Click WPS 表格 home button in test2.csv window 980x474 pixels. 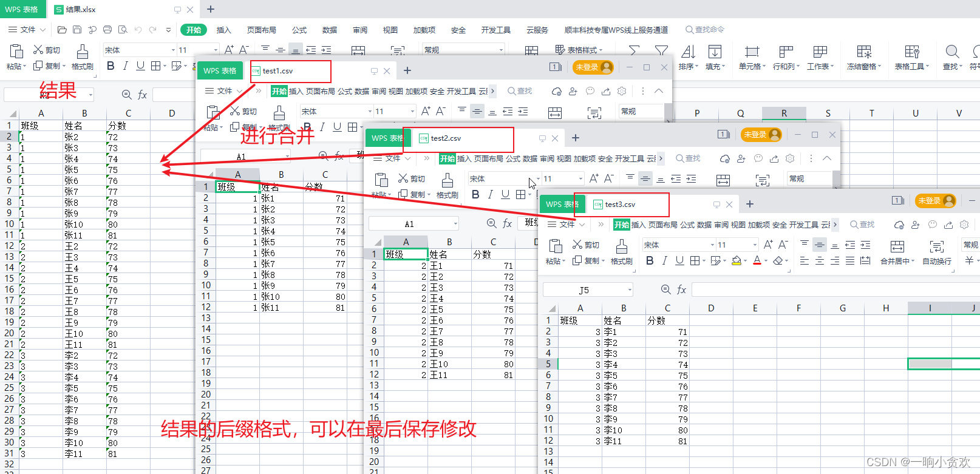click(388, 138)
